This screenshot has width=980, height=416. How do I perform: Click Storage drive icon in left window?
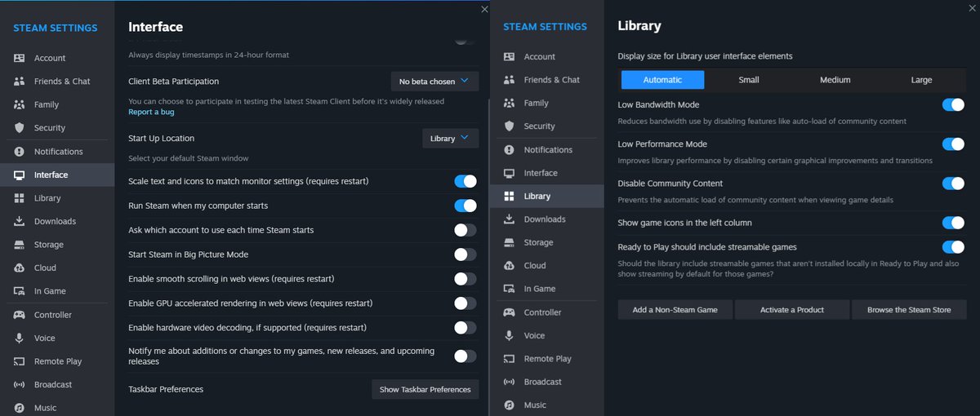coord(19,245)
